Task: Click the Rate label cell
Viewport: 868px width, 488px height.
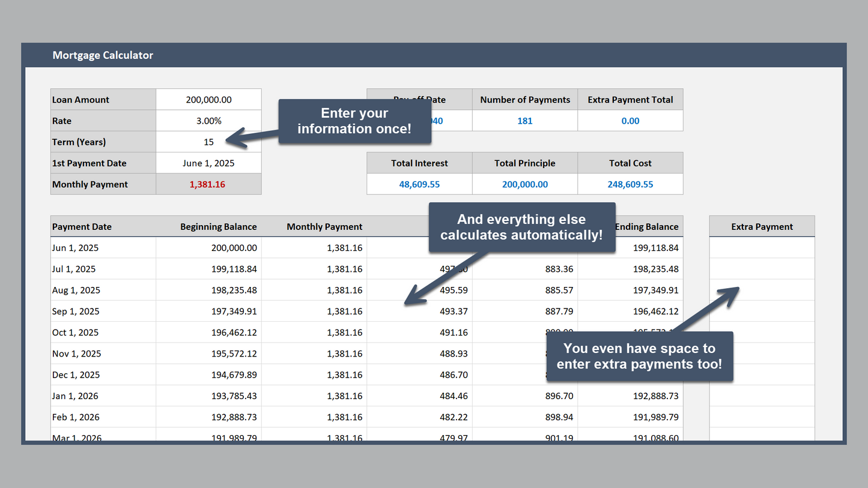Action: pyautogui.click(x=103, y=121)
